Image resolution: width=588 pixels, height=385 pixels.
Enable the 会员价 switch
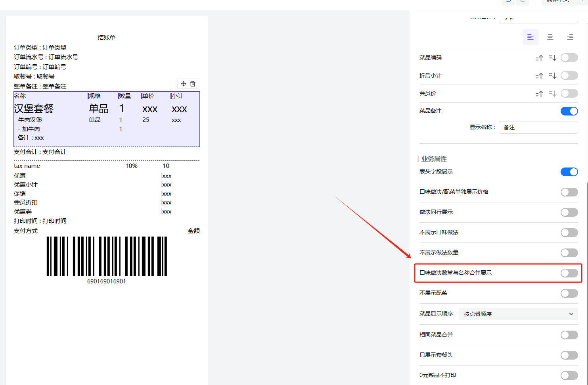(569, 93)
